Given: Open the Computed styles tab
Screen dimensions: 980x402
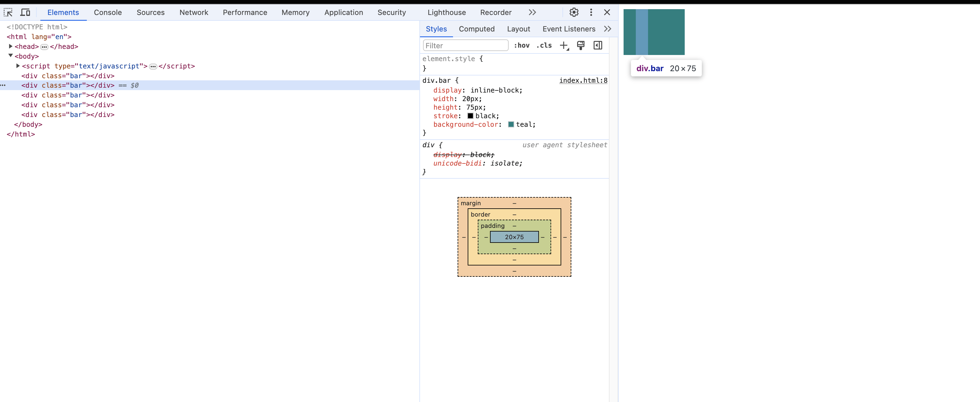Looking at the screenshot, I should coord(476,29).
